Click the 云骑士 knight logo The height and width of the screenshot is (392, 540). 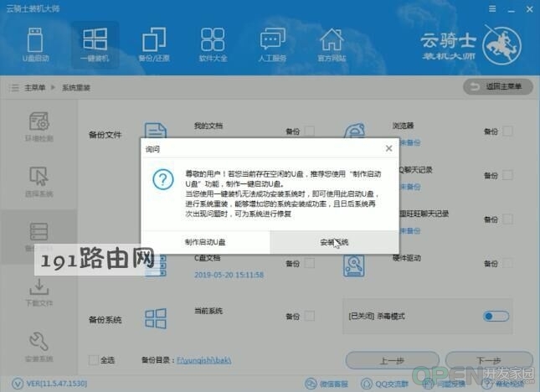(501, 46)
